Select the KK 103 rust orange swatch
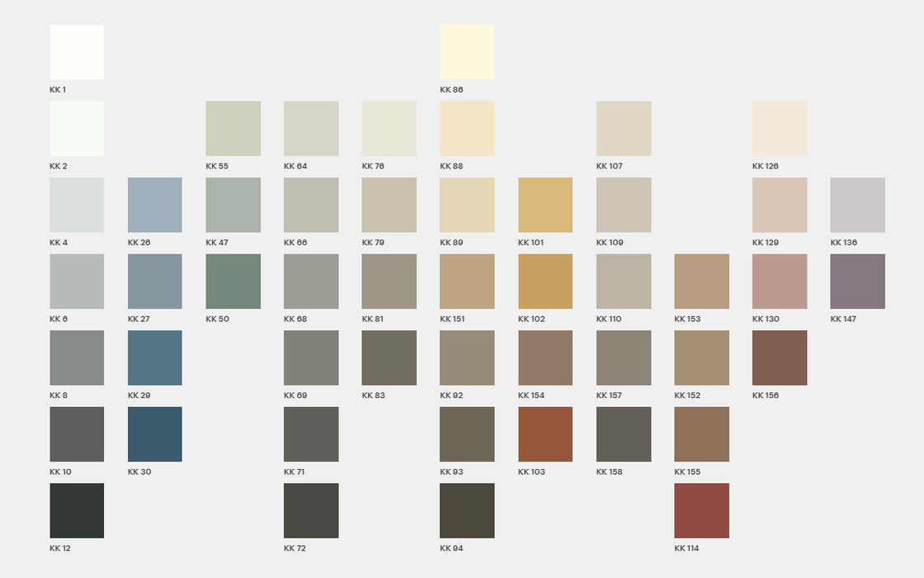The image size is (924, 578). (x=545, y=434)
